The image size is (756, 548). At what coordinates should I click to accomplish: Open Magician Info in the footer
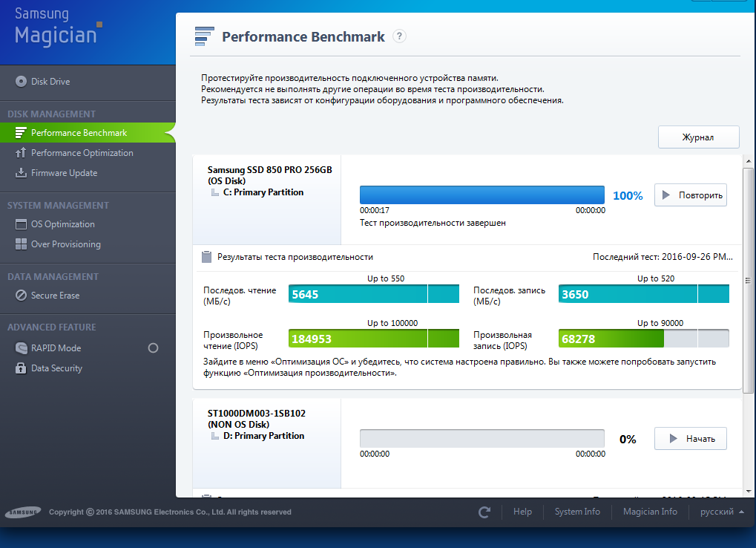click(650, 512)
